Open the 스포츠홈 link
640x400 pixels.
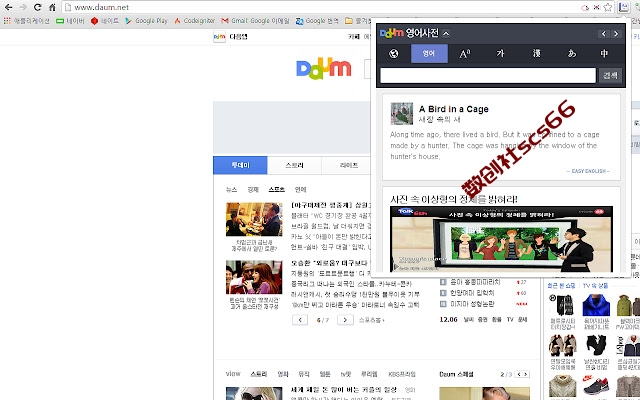371,320
